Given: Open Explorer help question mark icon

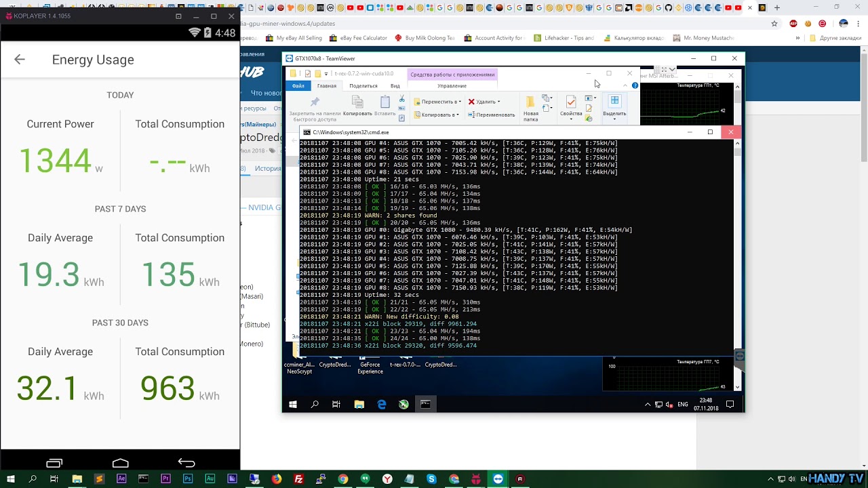Looking at the screenshot, I should coord(635,85).
